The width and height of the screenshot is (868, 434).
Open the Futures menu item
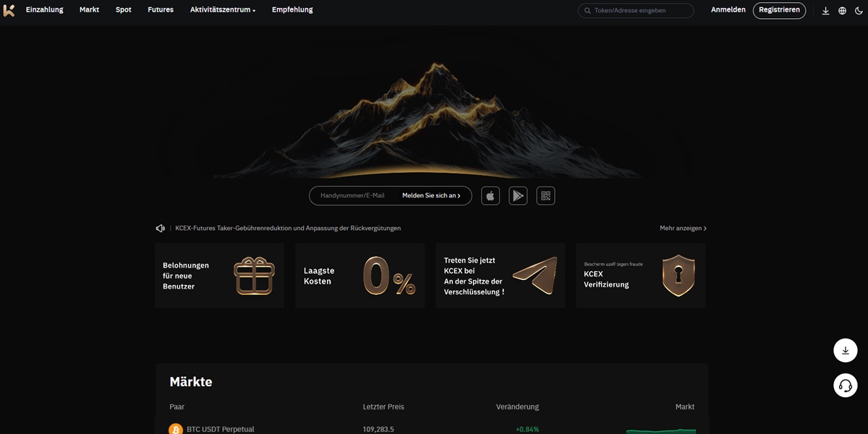pyautogui.click(x=161, y=10)
